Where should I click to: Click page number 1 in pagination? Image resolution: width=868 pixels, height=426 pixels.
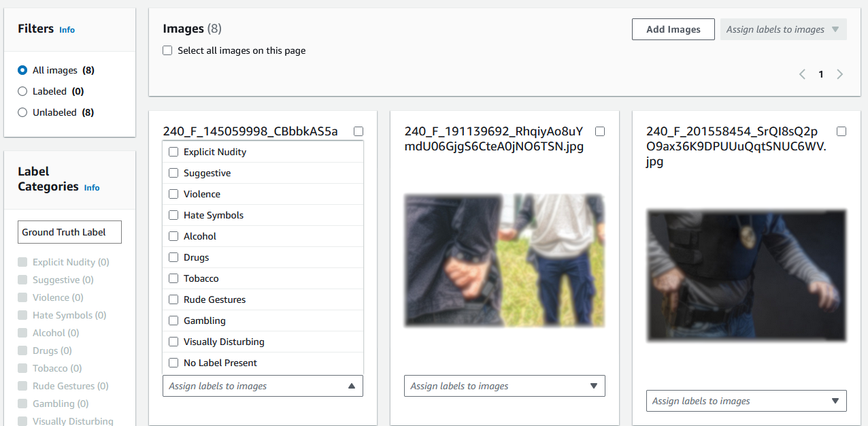[821, 73]
